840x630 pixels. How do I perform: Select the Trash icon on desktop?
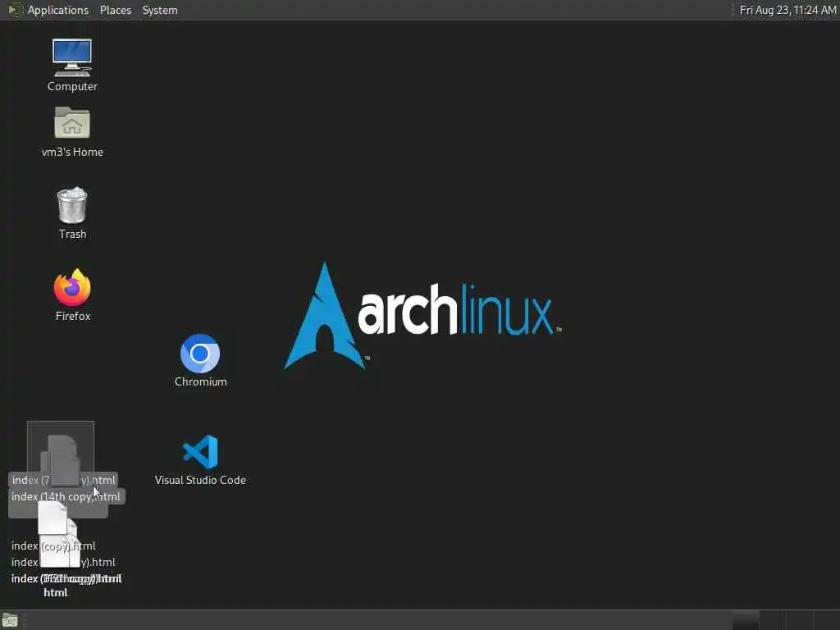(x=72, y=205)
